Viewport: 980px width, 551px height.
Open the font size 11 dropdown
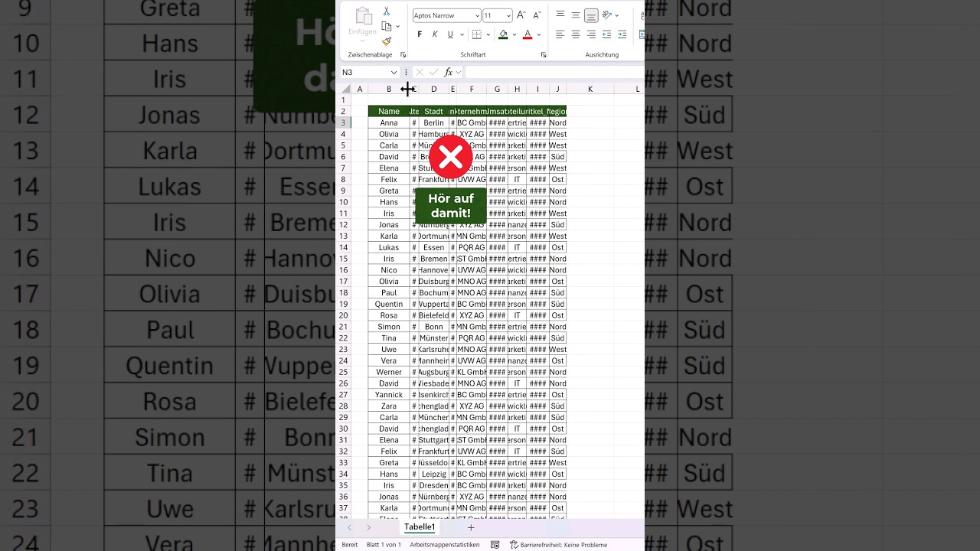[508, 15]
